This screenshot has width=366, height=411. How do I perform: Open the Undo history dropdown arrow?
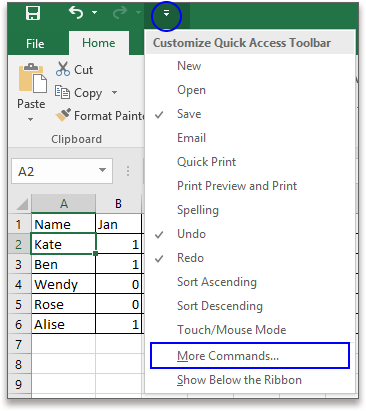pyautogui.click(x=95, y=13)
